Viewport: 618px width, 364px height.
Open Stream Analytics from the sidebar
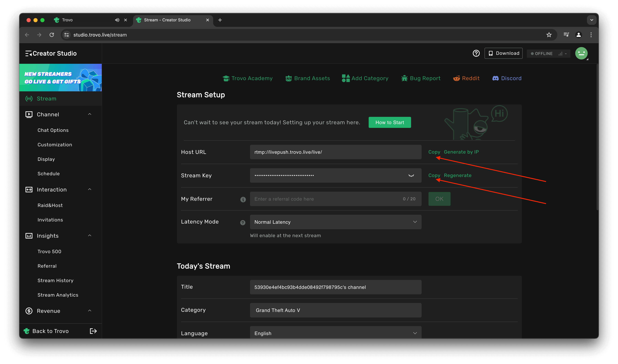(58, 295)
